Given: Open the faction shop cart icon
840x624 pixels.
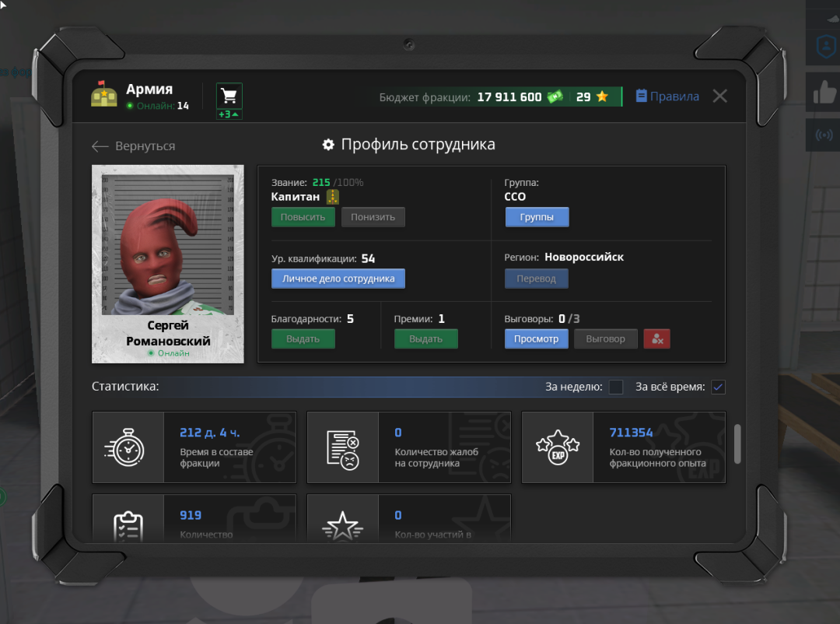Looking at the screenshot, I should (229, 96).
